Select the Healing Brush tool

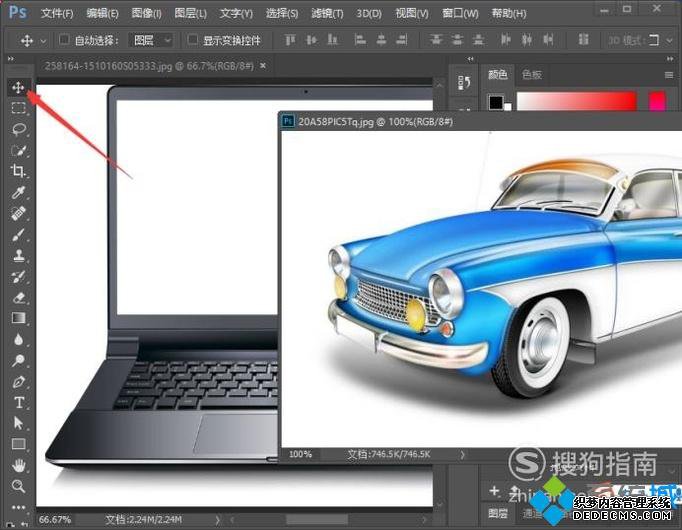(x=18, y=213)
